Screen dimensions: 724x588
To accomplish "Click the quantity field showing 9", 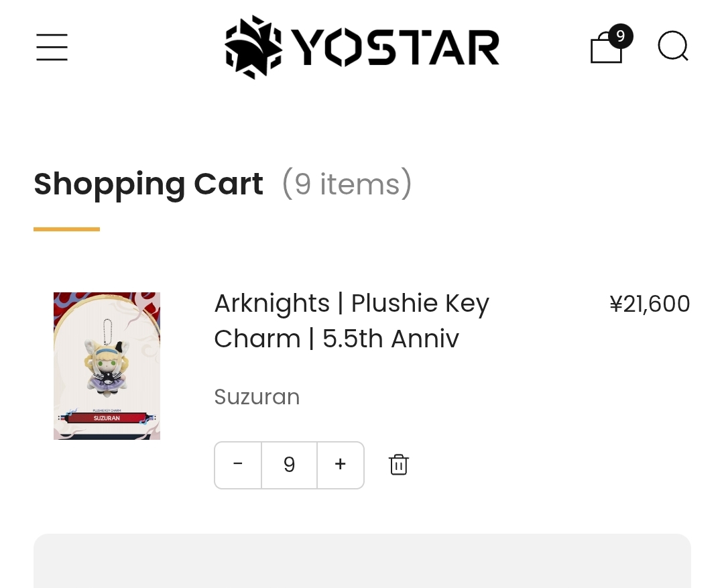I will [x=289, y=465].
